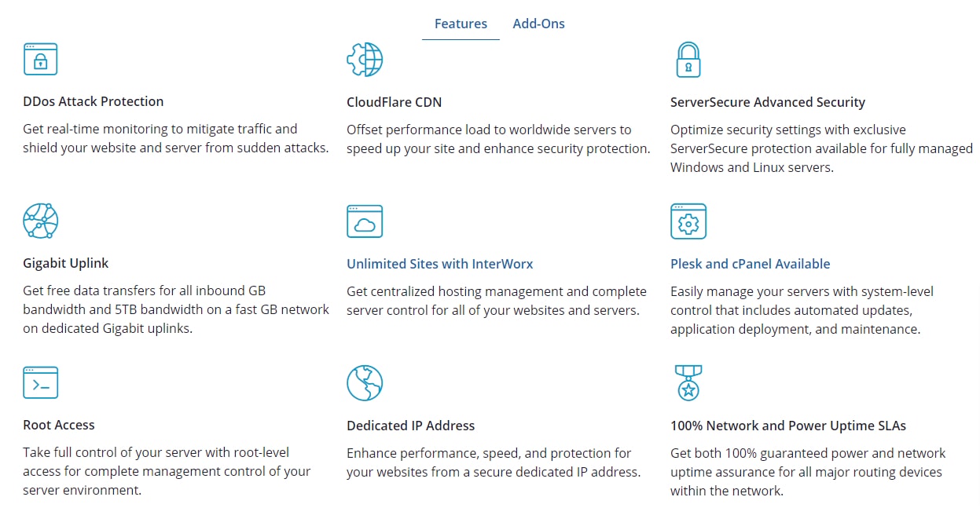Click the DDoS Attack Protection lock-window icon
Screen dimensions: 980x519
[40, 59]
